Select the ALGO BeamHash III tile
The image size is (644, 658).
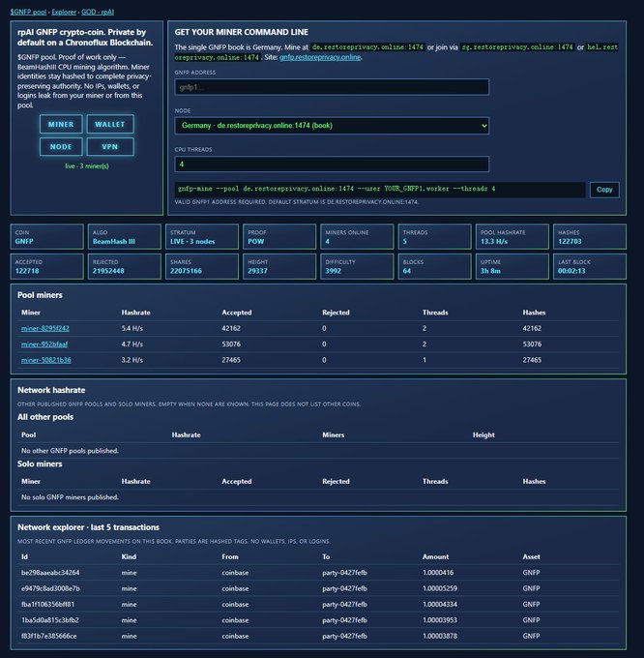[125, 237]
